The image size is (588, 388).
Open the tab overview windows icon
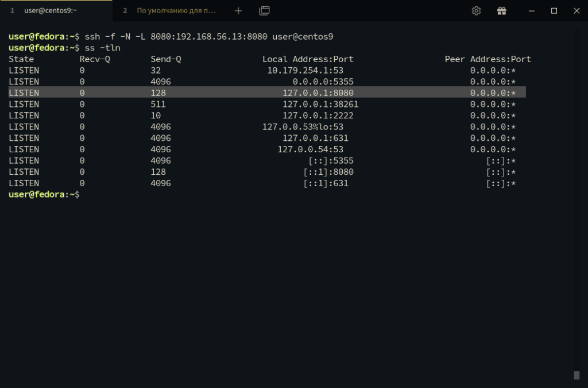[264, 11]
